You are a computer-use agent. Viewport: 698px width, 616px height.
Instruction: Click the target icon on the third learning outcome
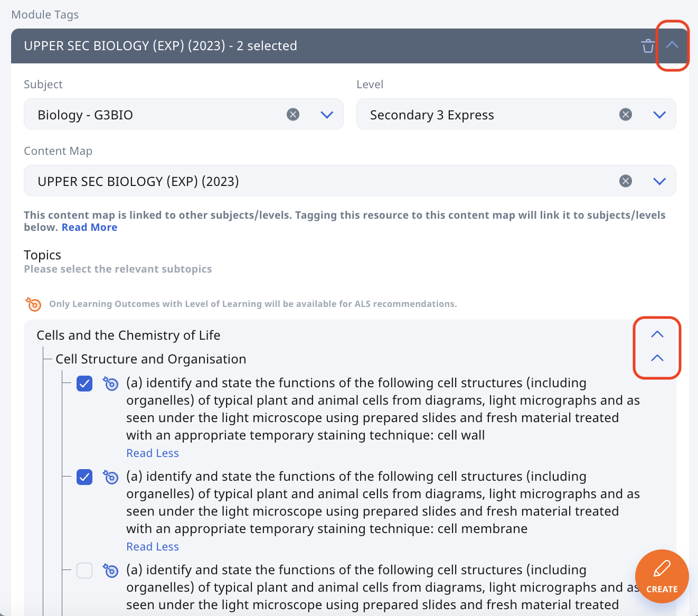coord(111,571)
